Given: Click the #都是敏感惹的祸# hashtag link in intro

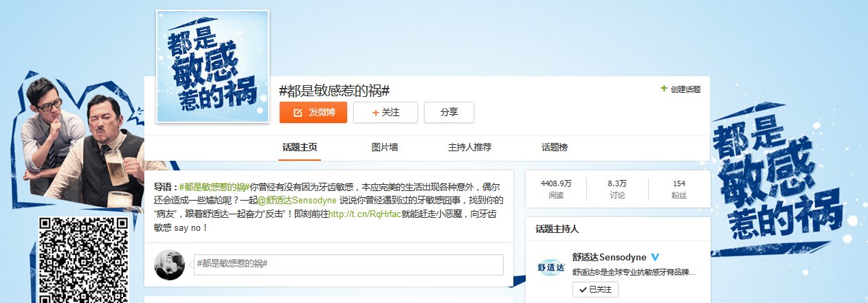Looking at the screenshot, I should point(214,187).
